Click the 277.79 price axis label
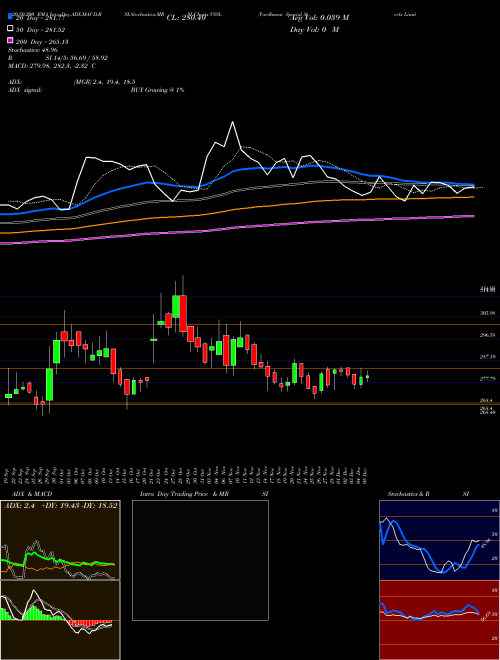This screenshot has width=500, height=660. 487,379
